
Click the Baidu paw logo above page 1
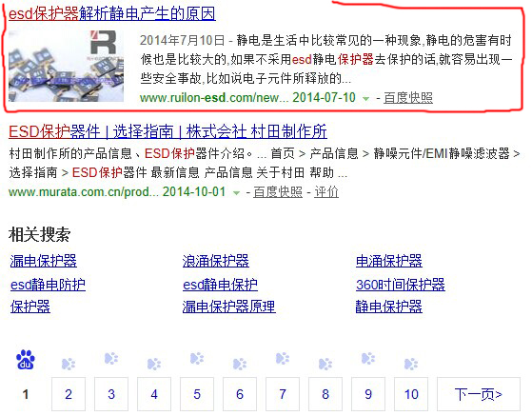tap(26, 359)
